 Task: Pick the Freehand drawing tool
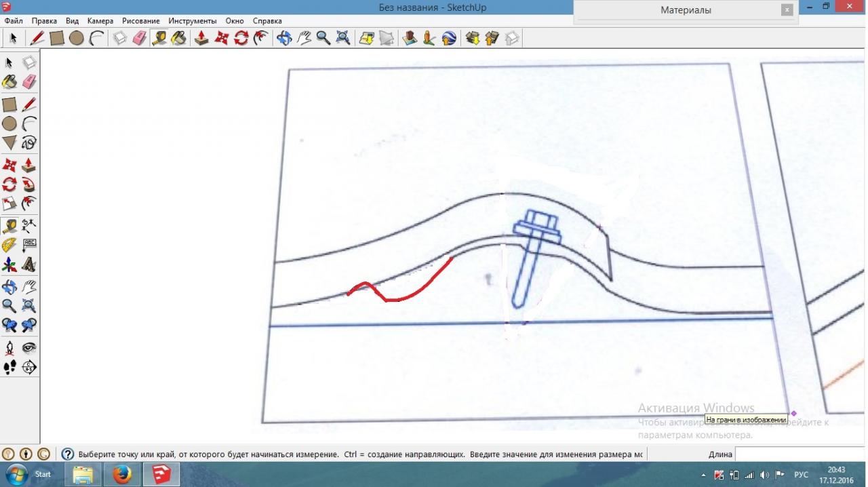point(29,142)
